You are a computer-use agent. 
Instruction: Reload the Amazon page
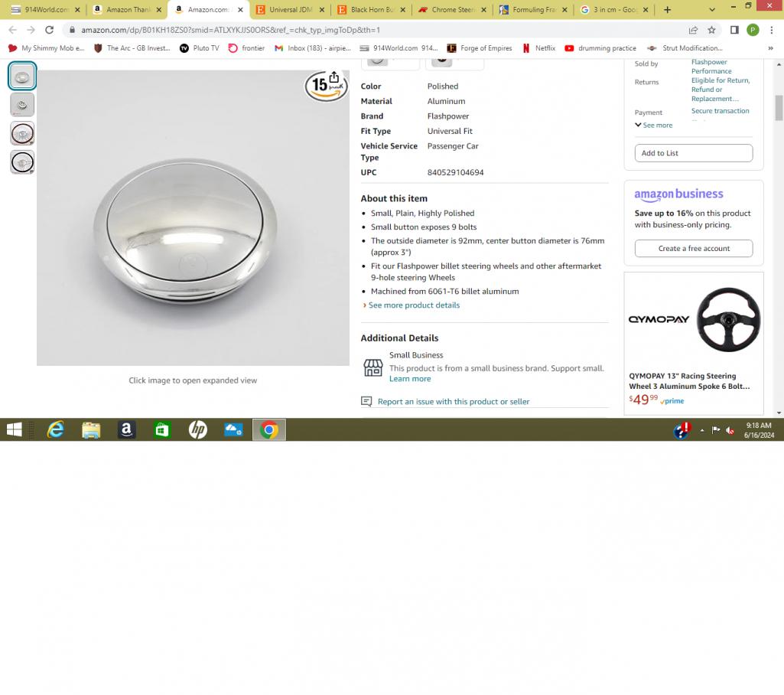point(49,30)
